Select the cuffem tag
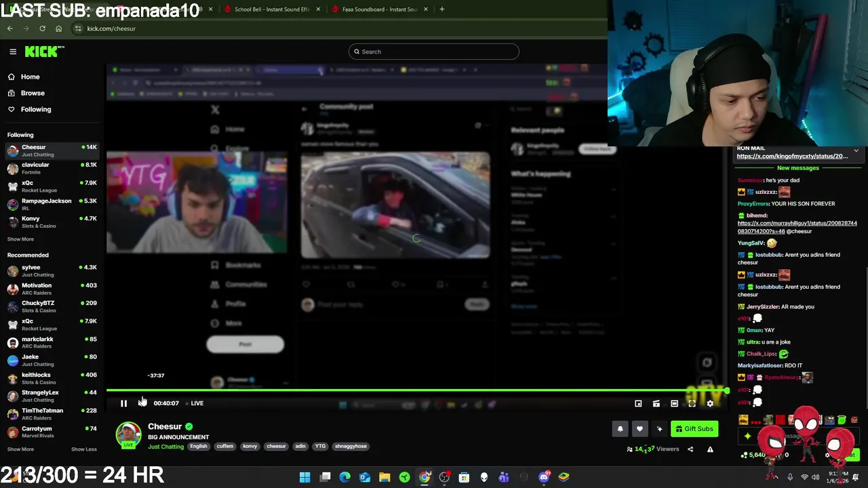Viewport: 868px width, 488px height. [x=225, y=447]
